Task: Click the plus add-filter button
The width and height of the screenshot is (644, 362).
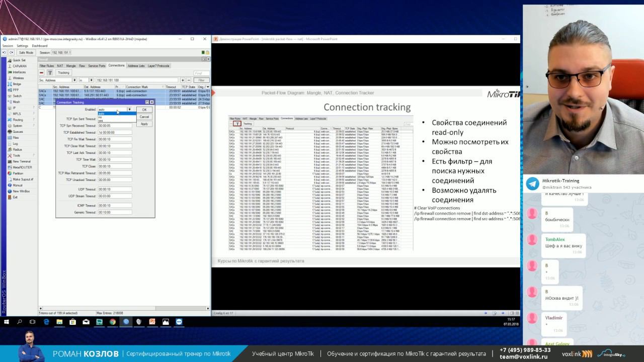Action: point(183,80)
